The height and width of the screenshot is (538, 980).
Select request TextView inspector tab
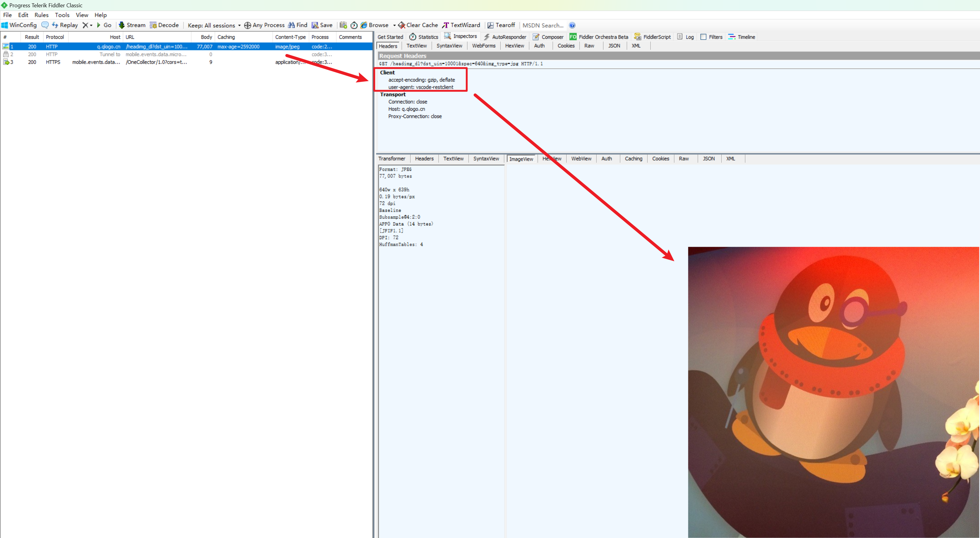pos(417,46)
